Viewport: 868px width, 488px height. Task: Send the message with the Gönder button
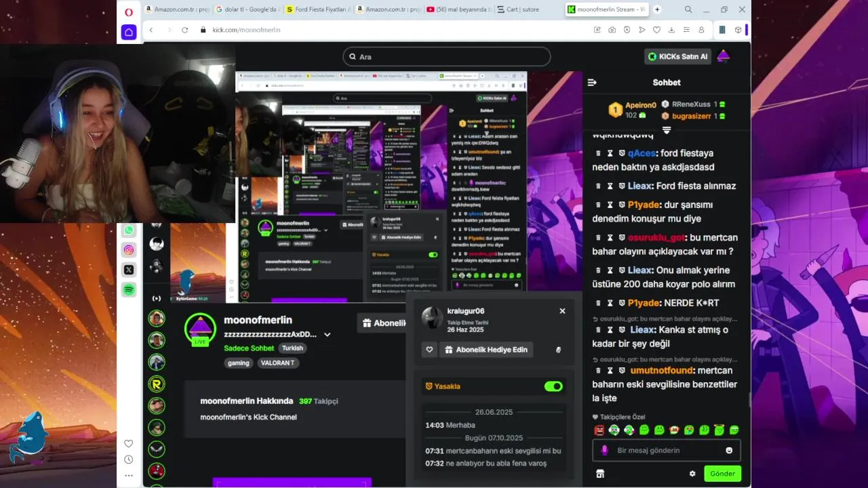click(x=722, y=474)
